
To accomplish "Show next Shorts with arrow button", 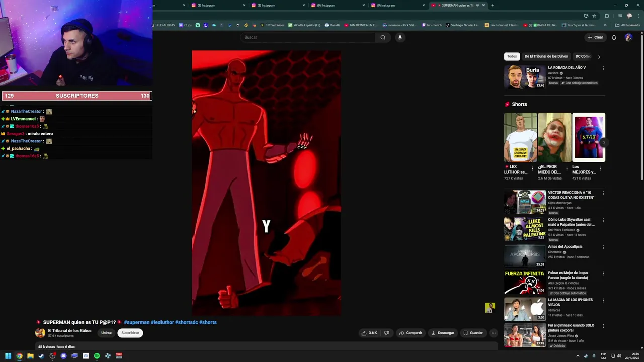I will 604,143.
